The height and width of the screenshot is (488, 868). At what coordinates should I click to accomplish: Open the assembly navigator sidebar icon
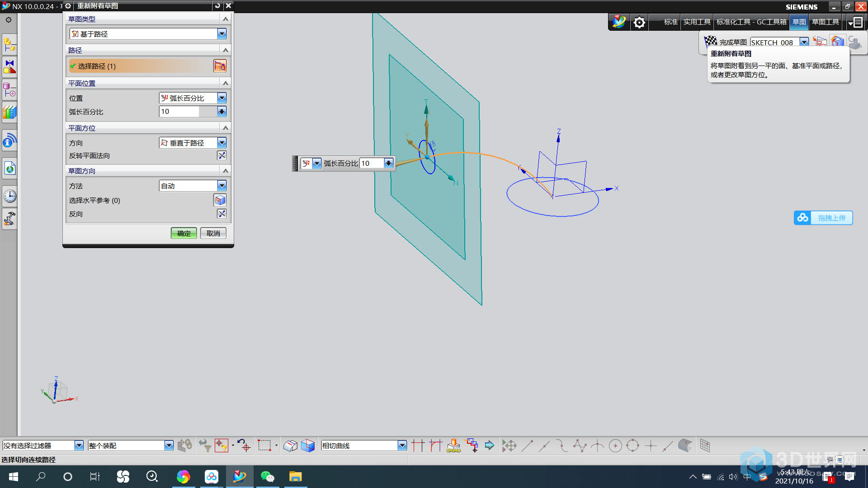9,45
